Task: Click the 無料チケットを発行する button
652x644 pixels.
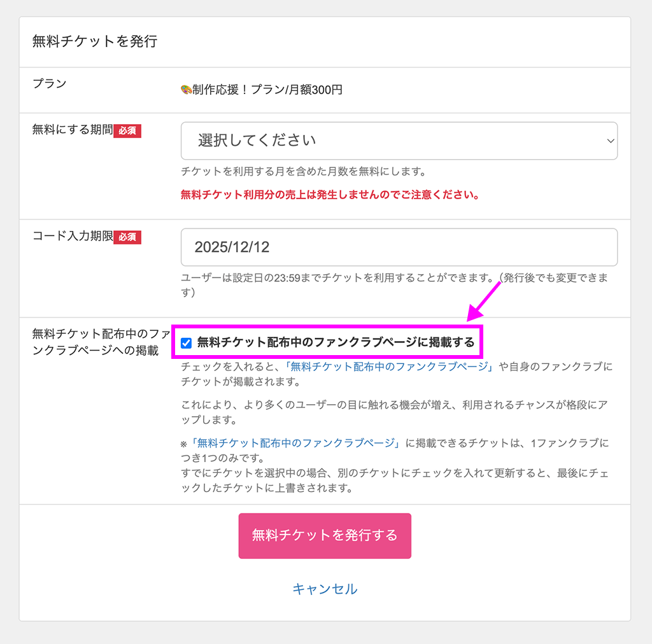Action: 325,535
